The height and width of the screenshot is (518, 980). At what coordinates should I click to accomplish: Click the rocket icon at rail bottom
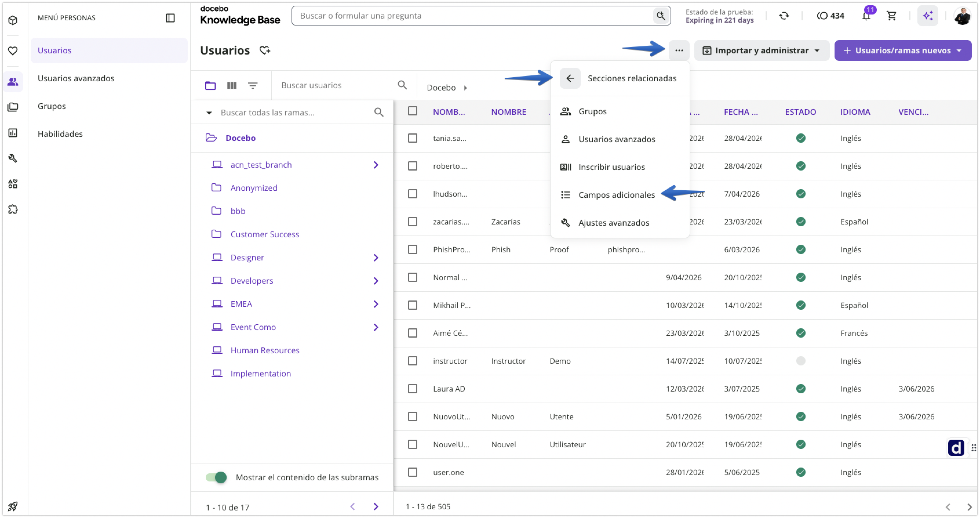(x=13, y=506)
